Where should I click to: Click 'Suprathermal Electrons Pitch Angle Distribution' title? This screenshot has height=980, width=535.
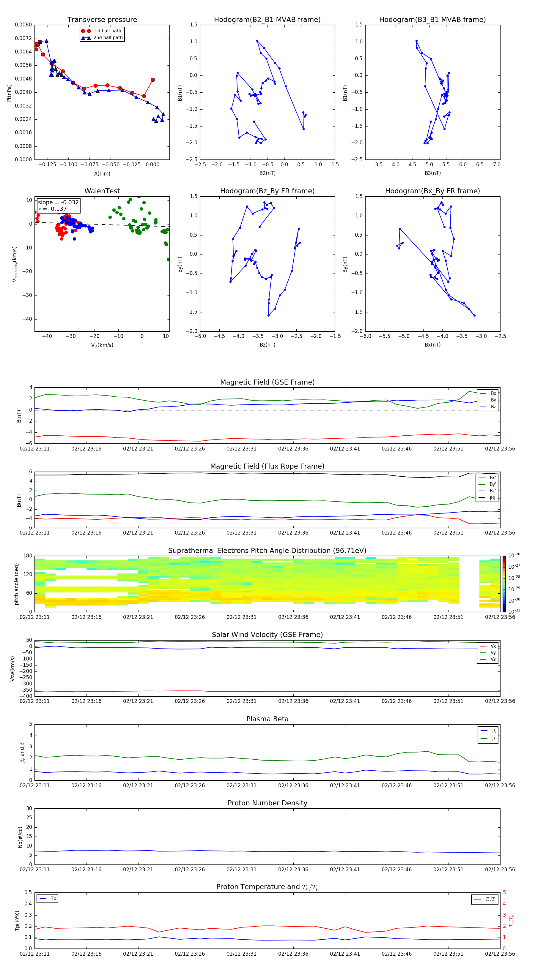[x=267, y=551]
